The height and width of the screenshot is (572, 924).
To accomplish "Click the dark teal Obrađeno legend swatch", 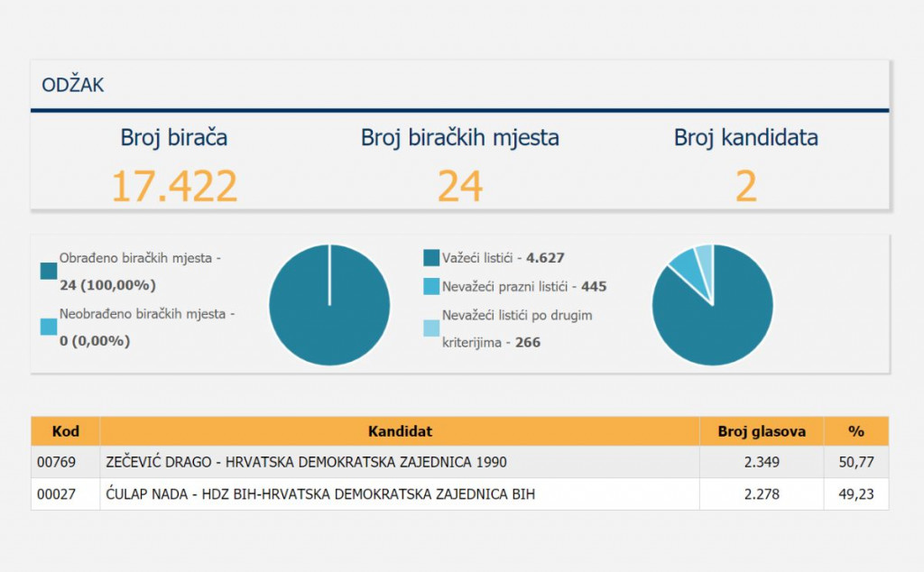I will 49,271.
